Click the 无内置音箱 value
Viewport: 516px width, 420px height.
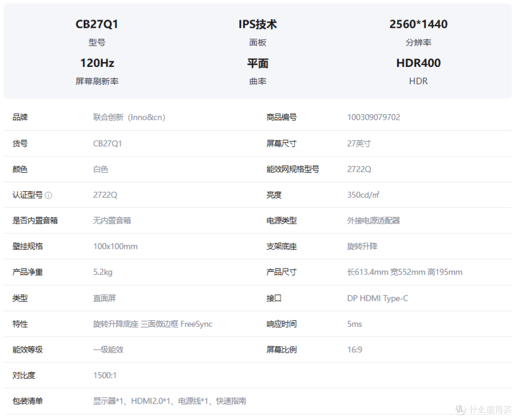(x=112, y=221)
